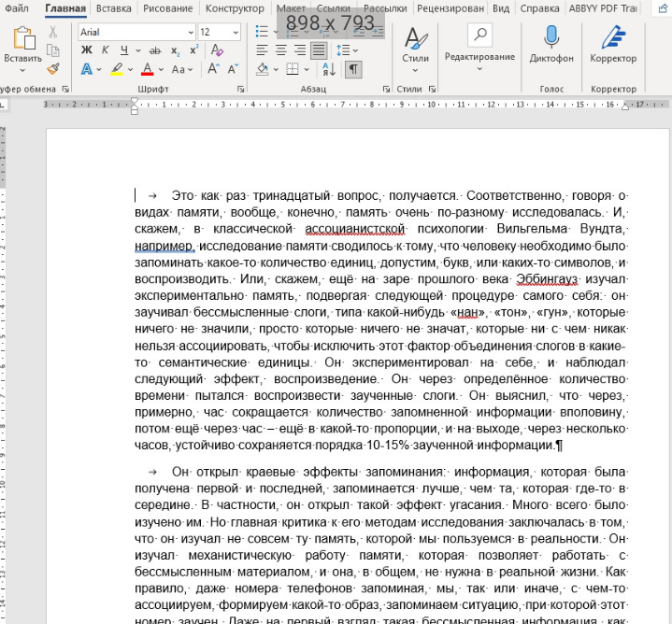This screenshot has width=672, height=624.
Task: Launch the Корректор editor check
Action: pyautogui.click(x=613, y=44)
